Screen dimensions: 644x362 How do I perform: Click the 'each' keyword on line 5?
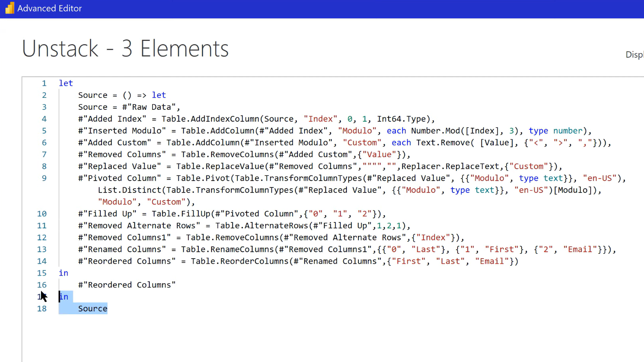[396, 131]
